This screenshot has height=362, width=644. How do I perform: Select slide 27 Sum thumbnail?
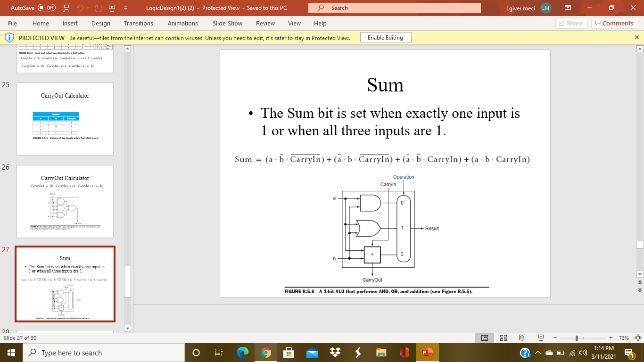tap(65, 284)
